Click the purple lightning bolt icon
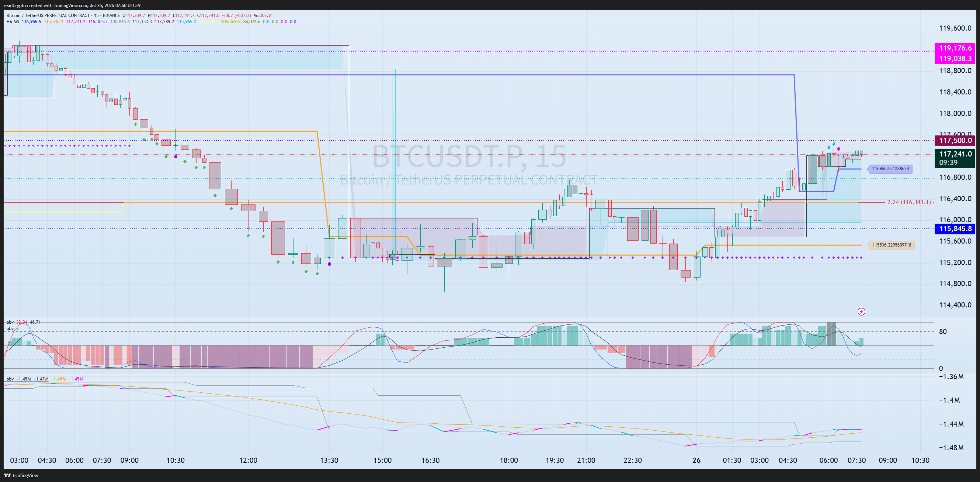The width and height of the screenshot is (980, 482). 861,312
